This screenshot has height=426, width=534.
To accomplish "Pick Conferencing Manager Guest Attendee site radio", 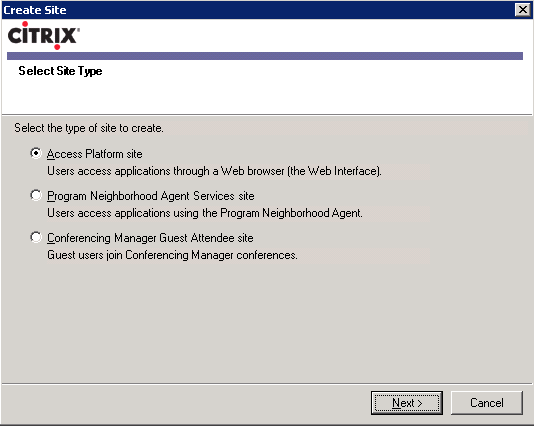I will [x=36, y=237].
